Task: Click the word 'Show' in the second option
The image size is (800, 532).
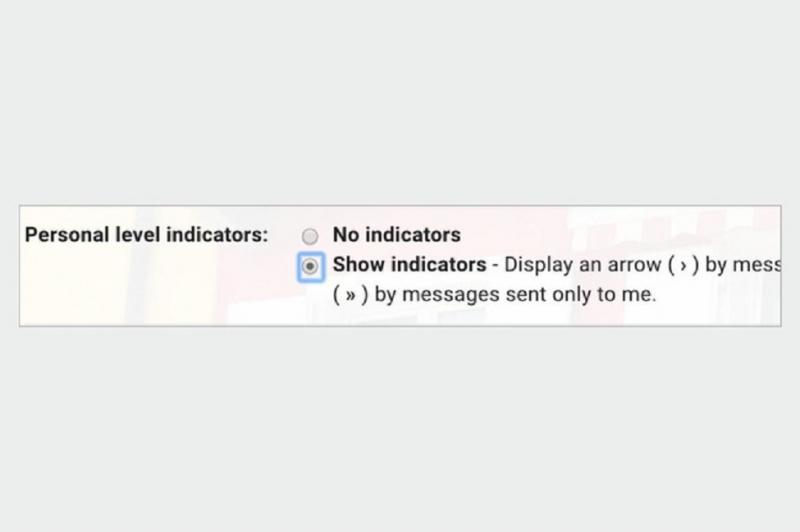Action: pos(359,264)
